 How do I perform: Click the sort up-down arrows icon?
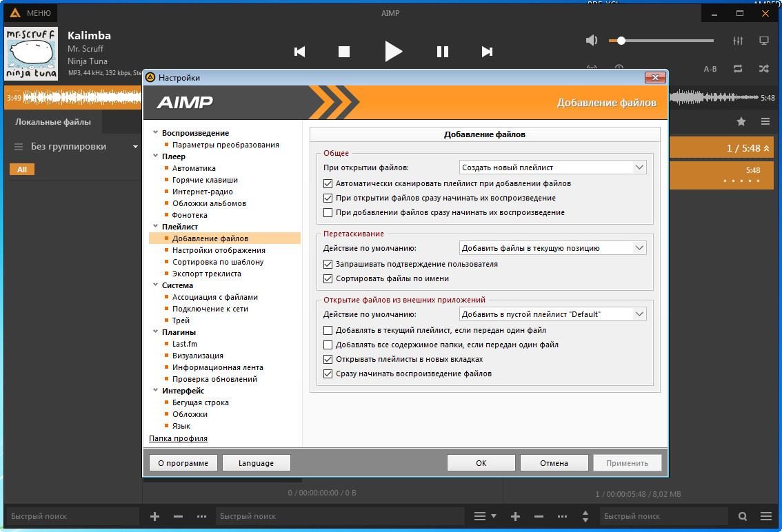pyautogui.click(x=585, y=517)
